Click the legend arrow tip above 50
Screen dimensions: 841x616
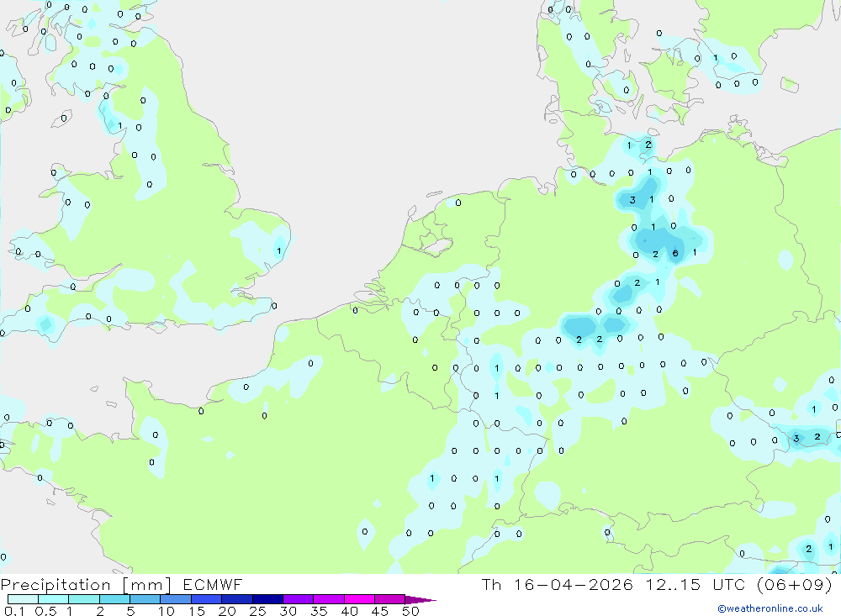pyautogui.click(x=420, y=599)
